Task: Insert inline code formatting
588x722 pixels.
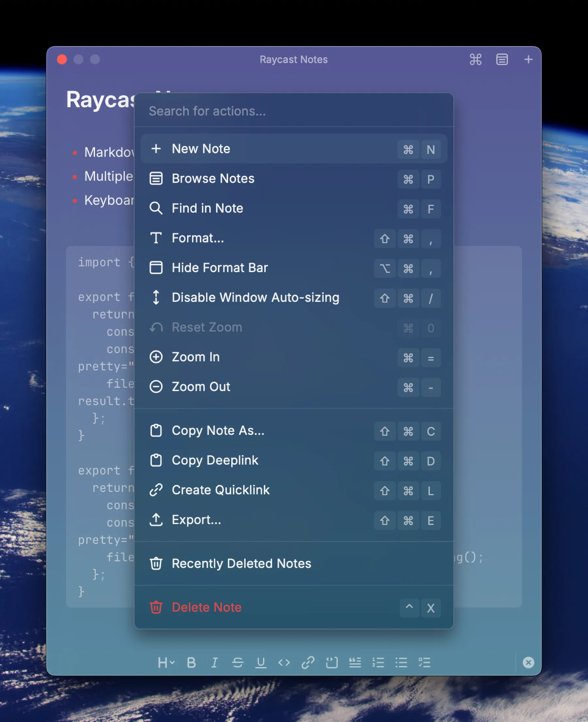Action: tap(285, 663)
